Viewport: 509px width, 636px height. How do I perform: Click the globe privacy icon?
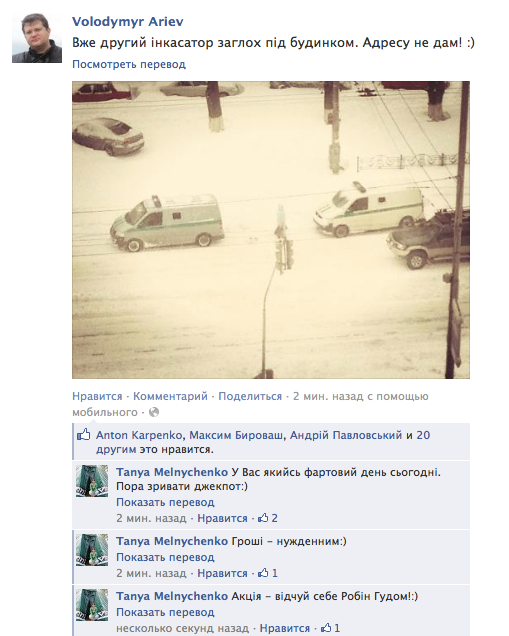click(x=154, y=412)
